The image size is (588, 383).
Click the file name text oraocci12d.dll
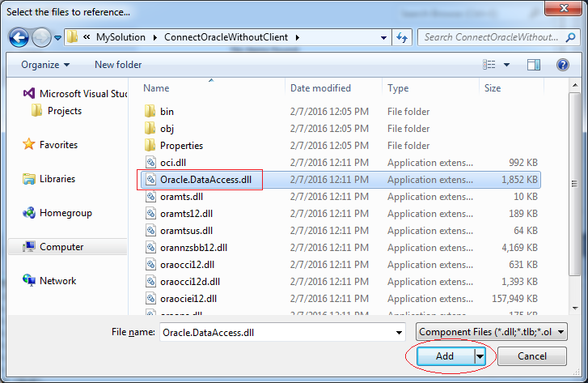point(190,282)
